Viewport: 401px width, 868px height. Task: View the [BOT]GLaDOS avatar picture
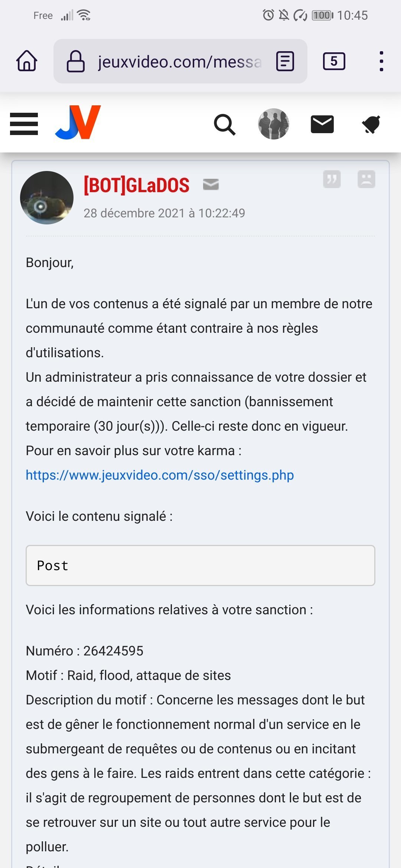(x=47, y=198)
